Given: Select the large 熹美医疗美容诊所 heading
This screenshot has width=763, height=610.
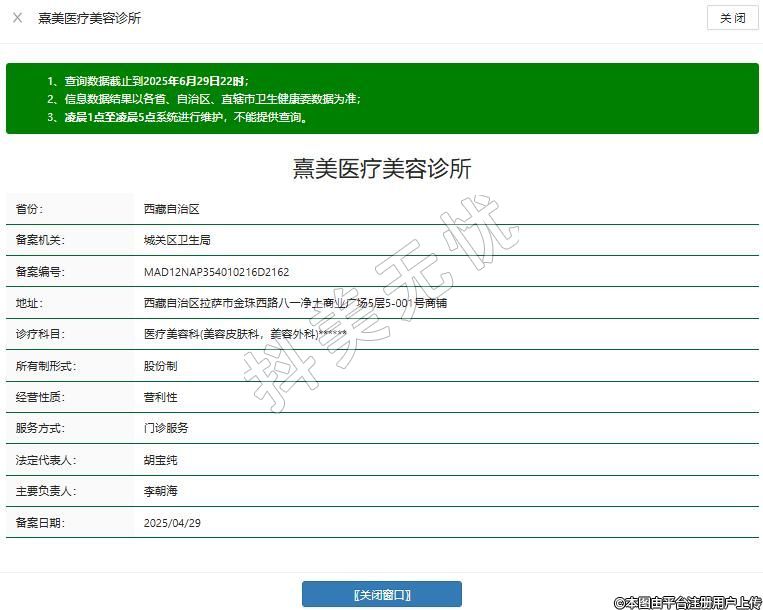Looking at the screenshot, I should tap(381, 169).
